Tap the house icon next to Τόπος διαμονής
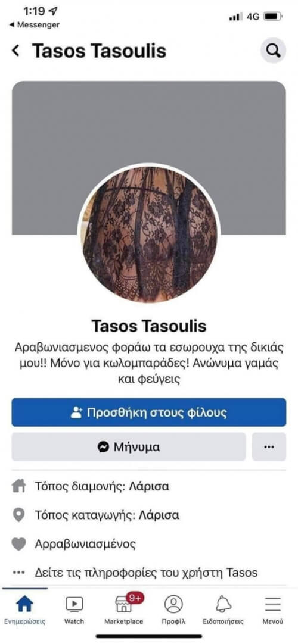The width and height of the screenshot is (298, 644). (x=18, y=487)
